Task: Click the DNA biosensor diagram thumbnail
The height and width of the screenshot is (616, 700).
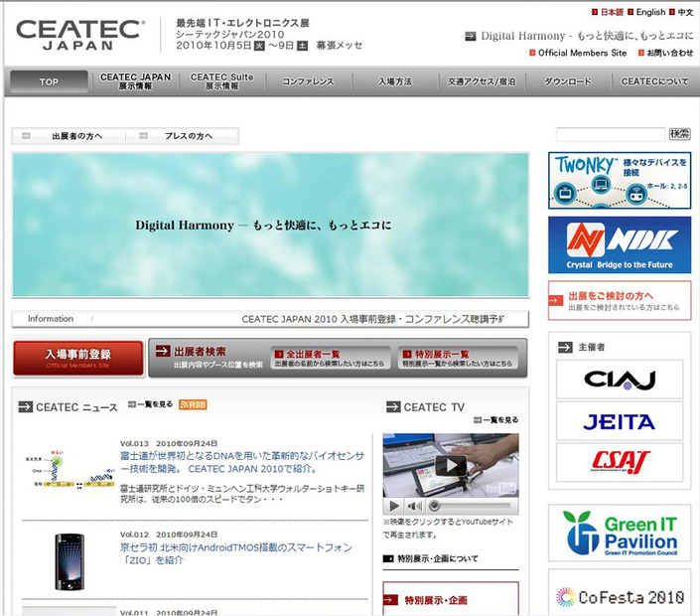Action: (x=70, y=470)
